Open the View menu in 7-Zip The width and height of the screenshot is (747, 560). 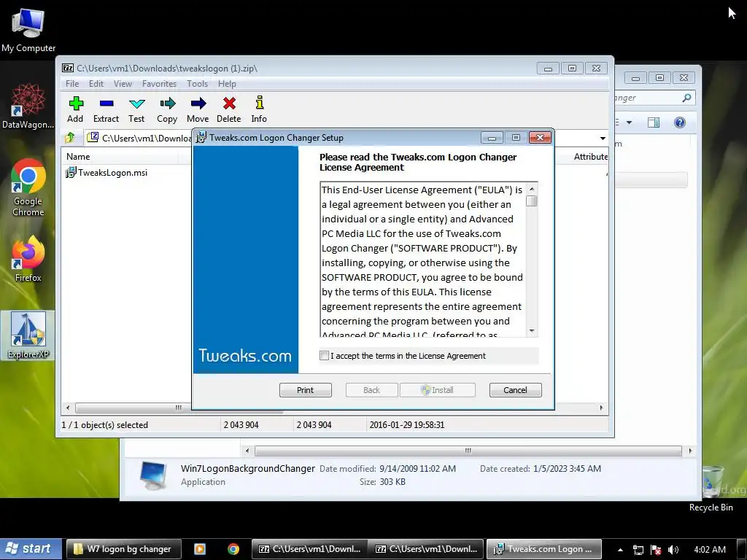tap(123, 84)
